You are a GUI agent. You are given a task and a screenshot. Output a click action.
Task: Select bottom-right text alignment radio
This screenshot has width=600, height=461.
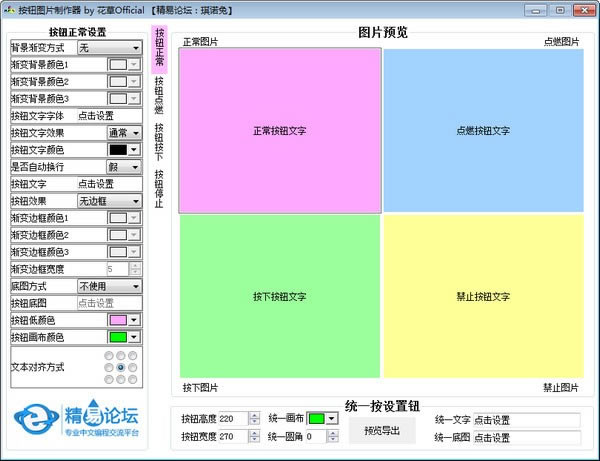click(x=132, y=380)
